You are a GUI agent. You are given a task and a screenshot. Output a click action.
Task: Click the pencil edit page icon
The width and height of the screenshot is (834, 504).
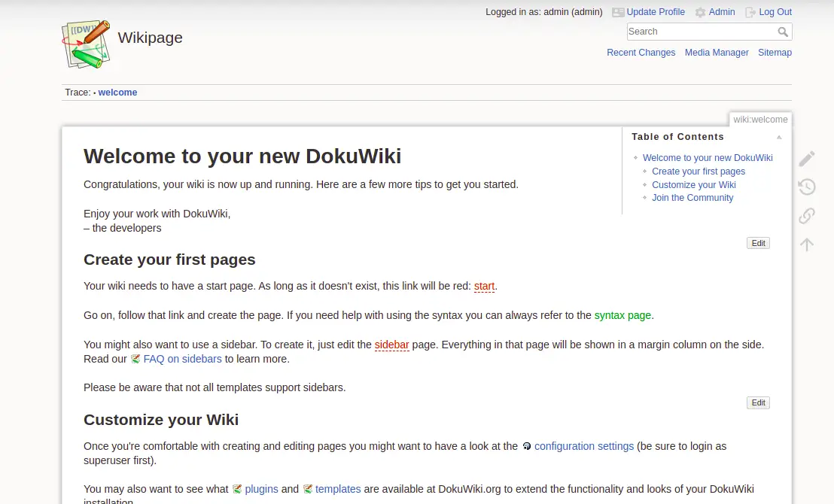coord(806,159)
